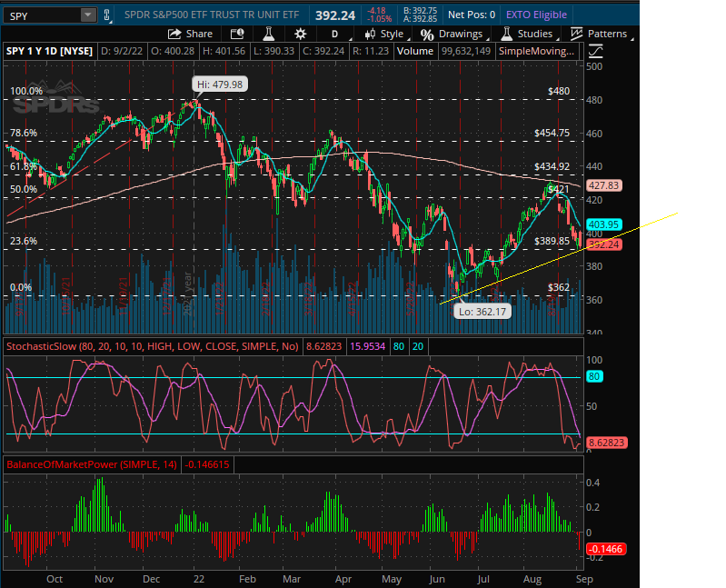Image resolution: width=726 pixels, height=588 pixels.
Task: Click the Share arrow icon
Action: point(174,34)
